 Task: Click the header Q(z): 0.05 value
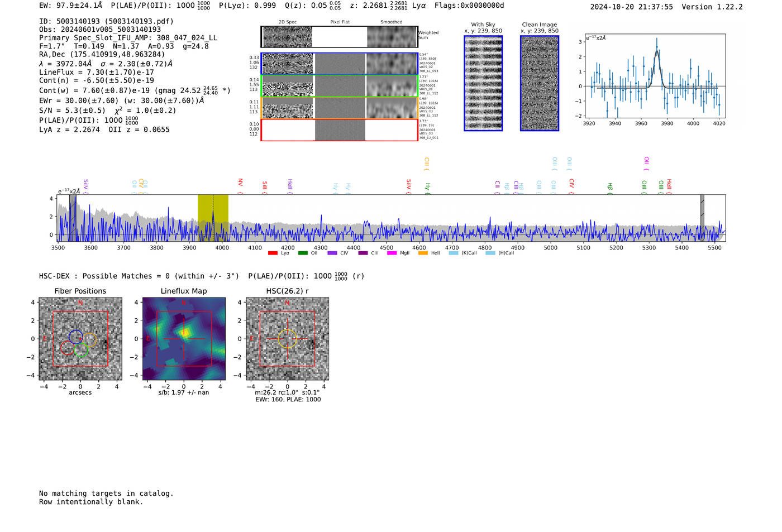(x=313, y=6)
